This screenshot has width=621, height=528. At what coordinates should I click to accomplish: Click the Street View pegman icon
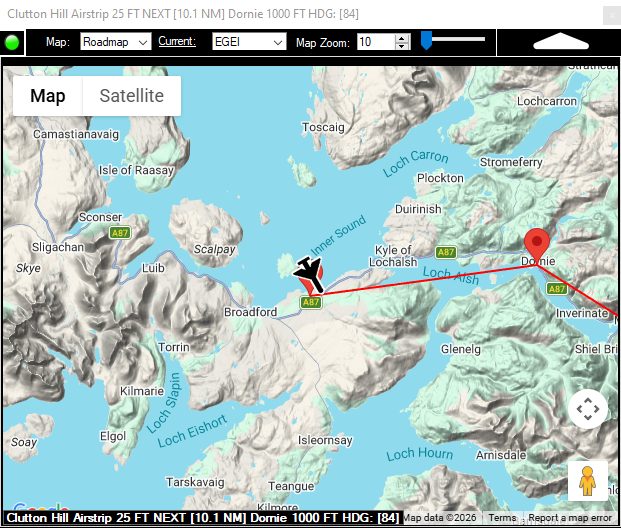(x=587, y=480)
